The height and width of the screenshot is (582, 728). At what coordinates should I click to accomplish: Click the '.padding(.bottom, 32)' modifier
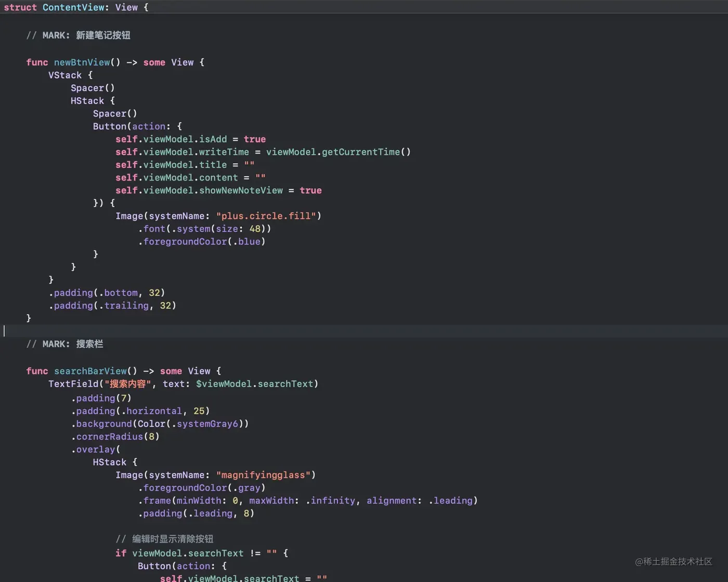pyautogui.click(x=107, y=293)
